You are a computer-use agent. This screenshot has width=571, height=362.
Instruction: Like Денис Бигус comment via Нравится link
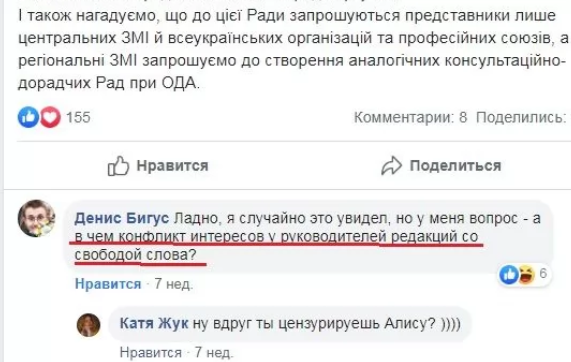[108, 284]
